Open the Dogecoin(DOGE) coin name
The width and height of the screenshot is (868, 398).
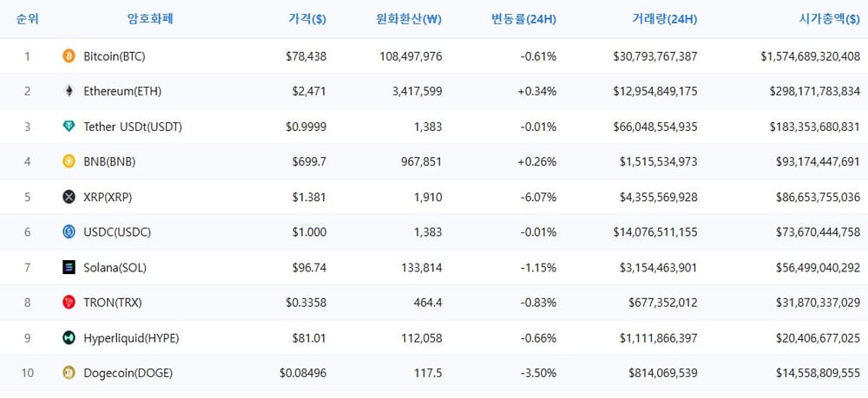click(128, 374)
